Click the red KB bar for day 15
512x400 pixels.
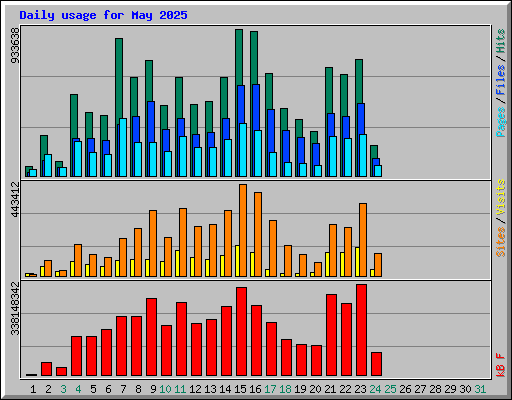[x=241, y=332]
